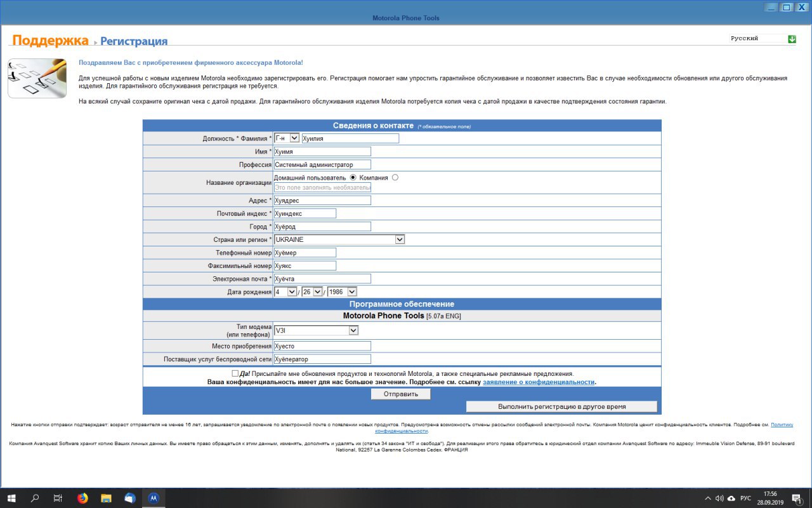The width and height of the screenshot is (812, 508).
Task: Click the Адрес input field
Action: tap(322, 200)
